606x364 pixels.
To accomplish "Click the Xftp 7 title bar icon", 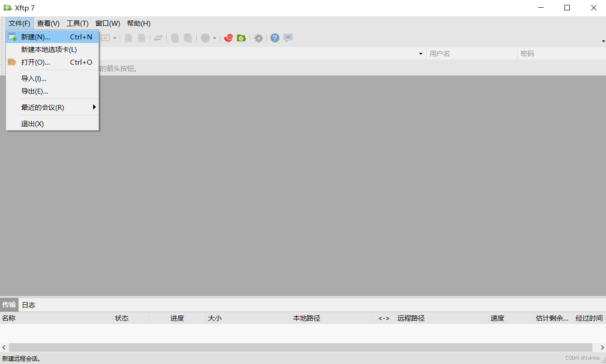I will tap(8, 8).
